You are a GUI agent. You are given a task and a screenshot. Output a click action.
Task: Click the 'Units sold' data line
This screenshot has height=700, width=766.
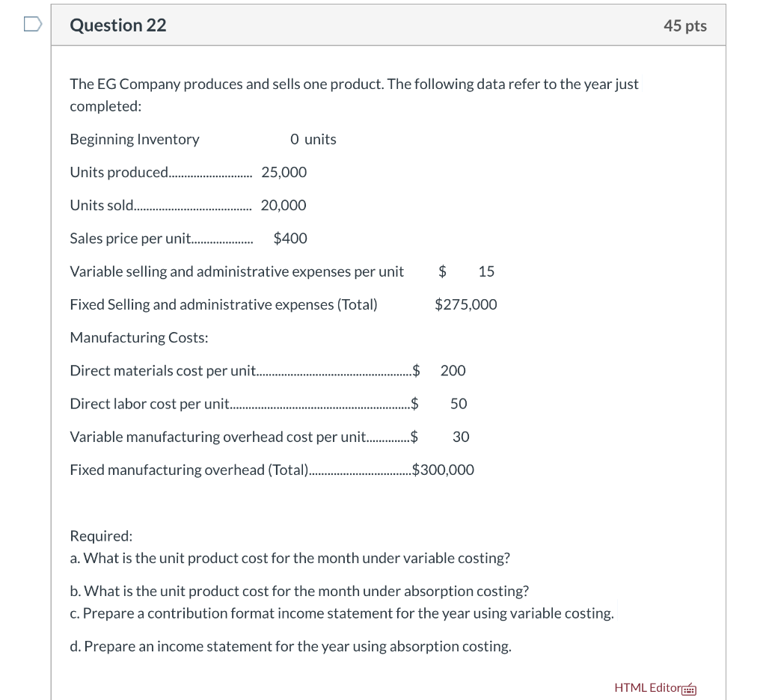click(x=187, y=205)
